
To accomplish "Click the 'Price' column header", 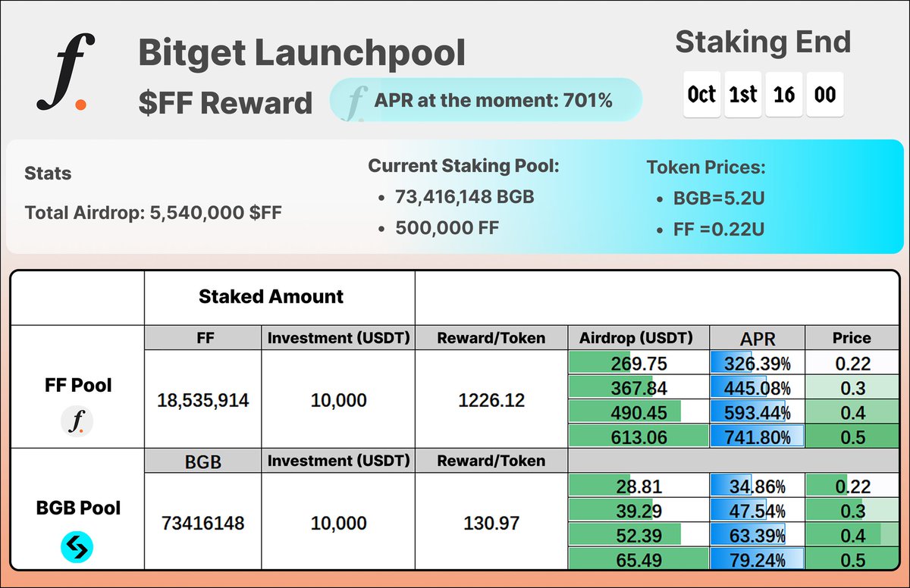I will pos(852,338).
